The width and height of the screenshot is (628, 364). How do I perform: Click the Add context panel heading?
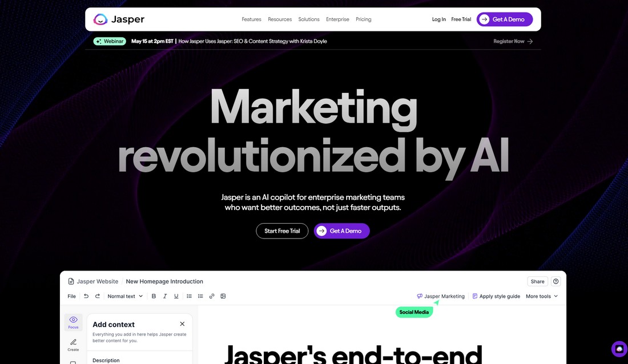pos(114,325)
